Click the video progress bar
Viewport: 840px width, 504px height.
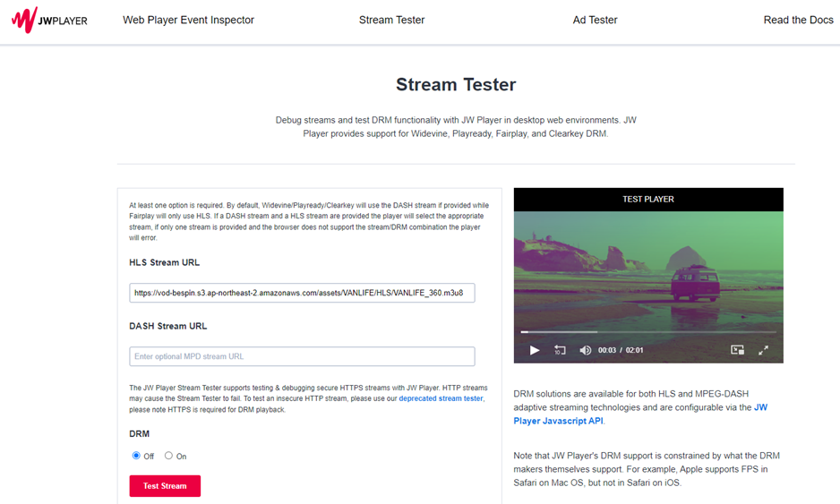tap(648, 332)
